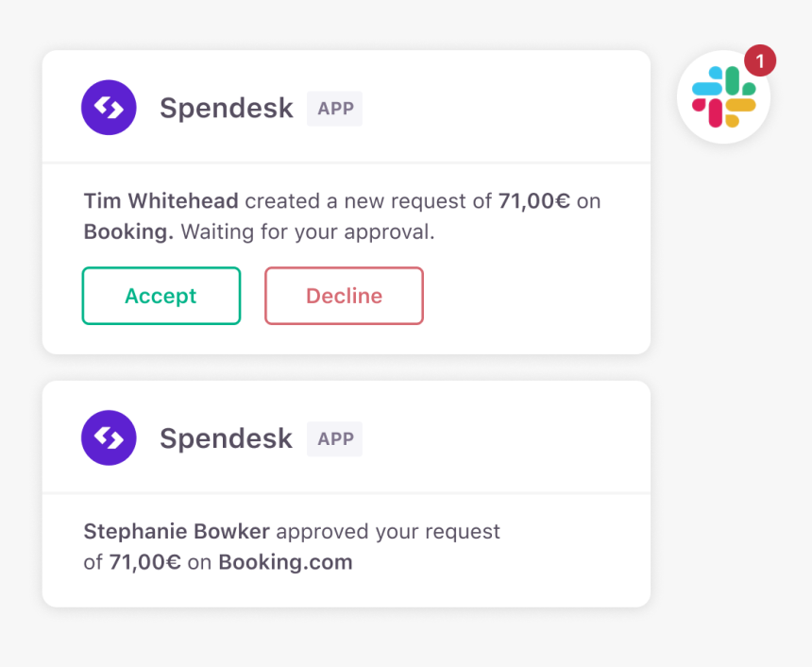Click the 71,00€ amount in Tim Whitehead's request
Viewport: 812px width, 667px height.
click(x=534, y=201)
